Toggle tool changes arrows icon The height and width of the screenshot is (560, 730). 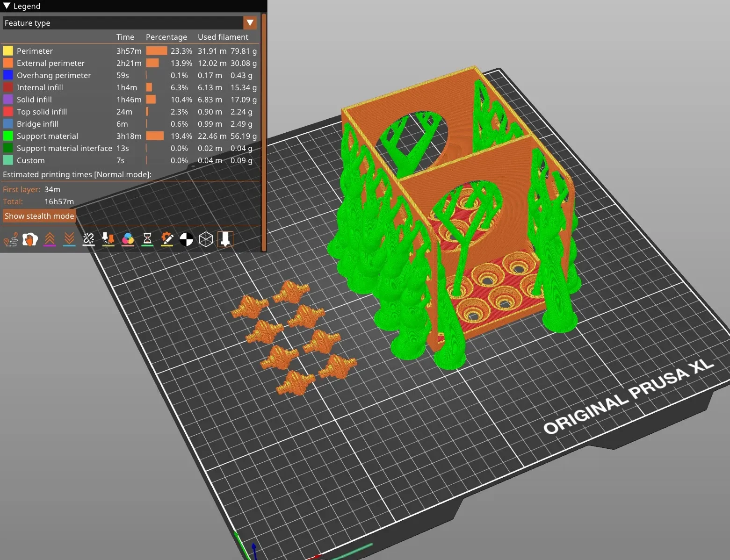(108, 239)
